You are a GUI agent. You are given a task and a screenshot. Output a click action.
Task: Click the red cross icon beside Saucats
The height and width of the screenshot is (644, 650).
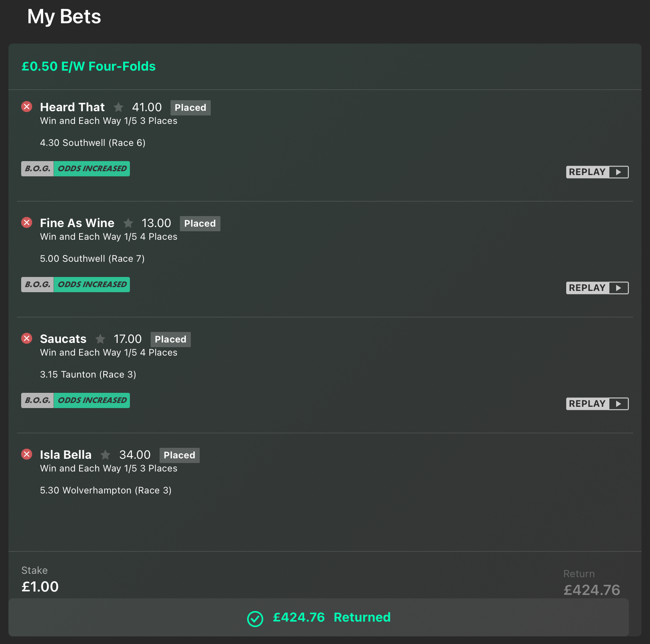tap(27, 338)
